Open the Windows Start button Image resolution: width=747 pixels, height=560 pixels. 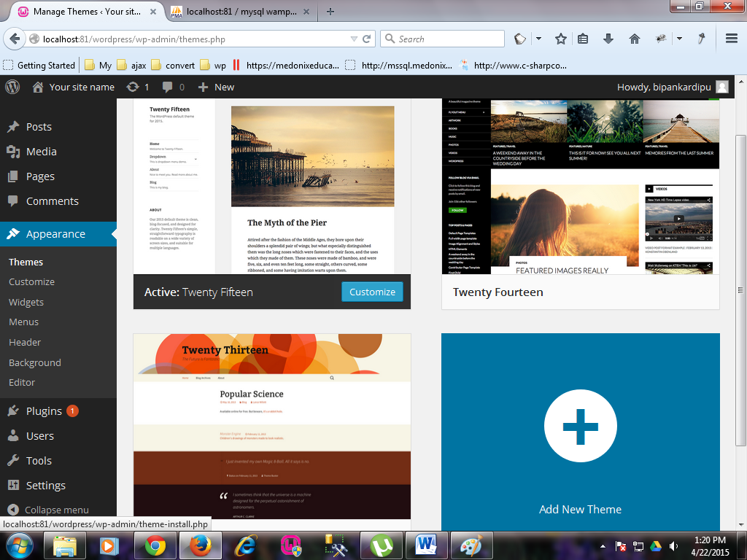pos(18,545)
